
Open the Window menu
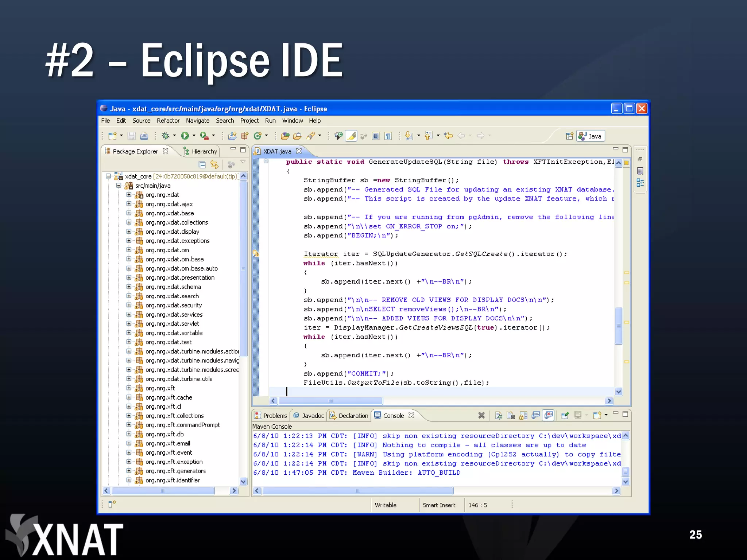(x=293, y=121)
